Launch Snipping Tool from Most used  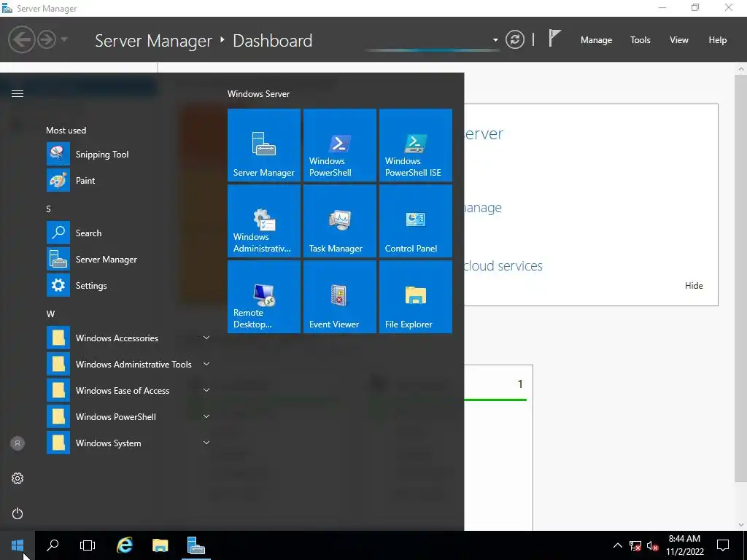pyautogui.click(x=128, y=155)
